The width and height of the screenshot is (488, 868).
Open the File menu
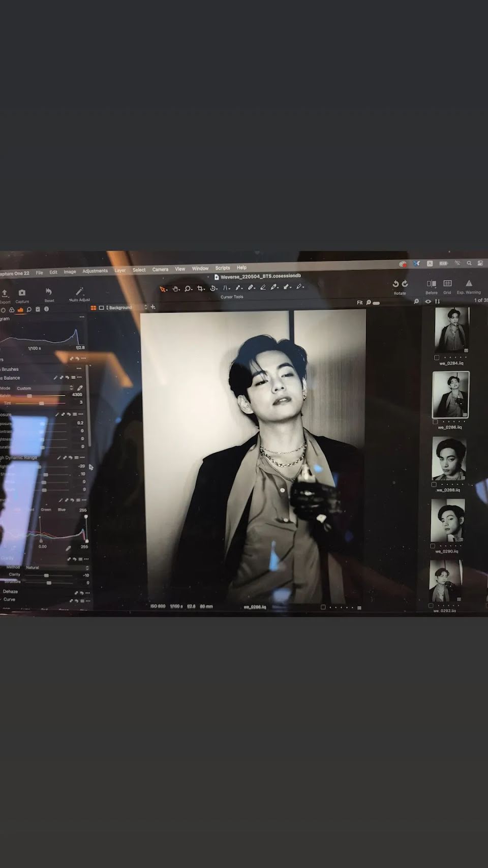pyautogui.click(x=39, y=273)
